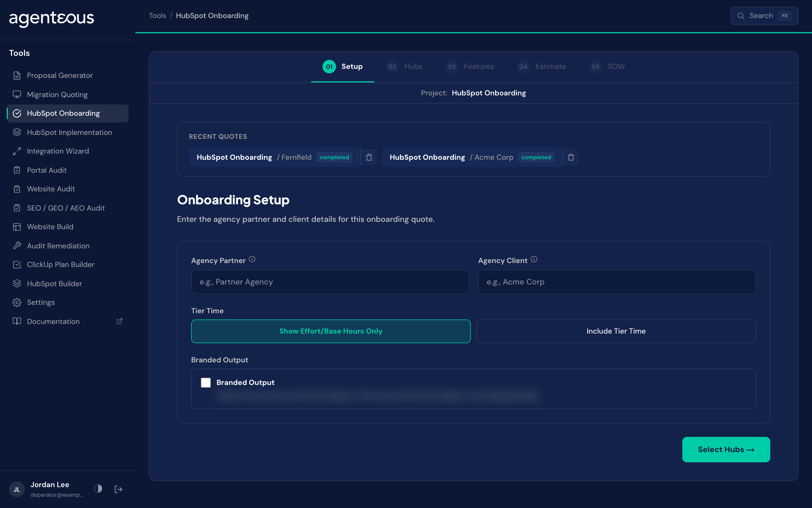Click the HubSpot Builder layers icon
This screenshot has height=508, width=812.
[17, 284]
